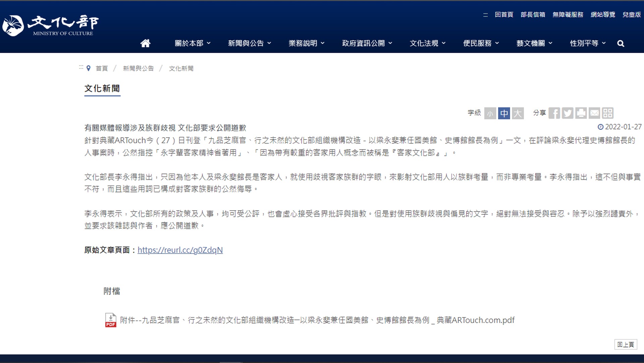Click the PDF attachment download icon

111,320
